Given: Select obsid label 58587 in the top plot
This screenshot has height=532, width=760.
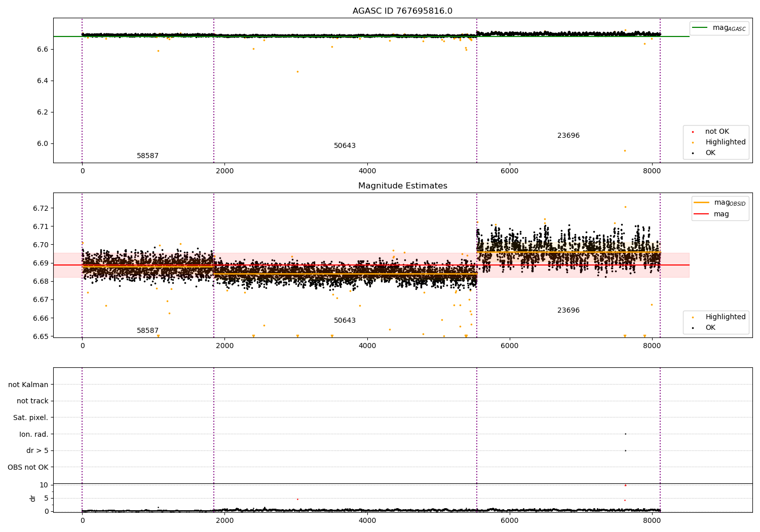Looking at the screenshot, I should pyautogui.click(x=147, y=156).
